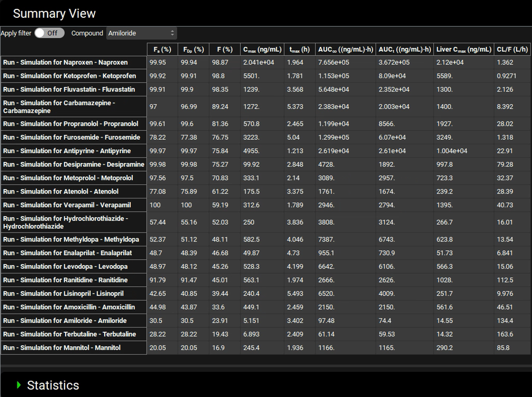Open the Compound dropdown showing Amiloride
The height and width of the screenshot is (397, 532).
coord(141,33)
